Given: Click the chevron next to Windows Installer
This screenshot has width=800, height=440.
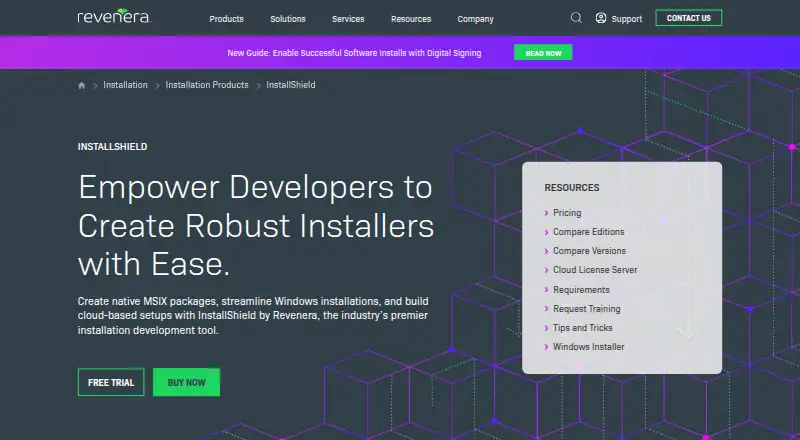Looking at the screenshot, I should (546, 347).
